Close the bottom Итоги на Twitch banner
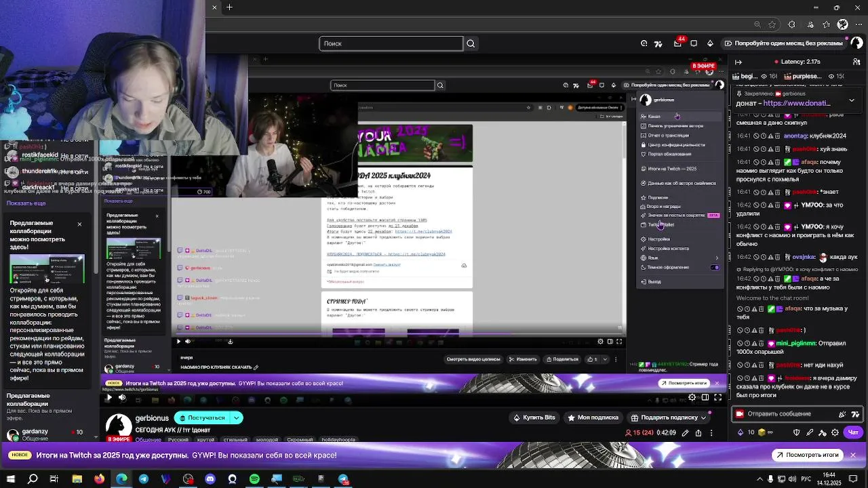 click(853, 455)
